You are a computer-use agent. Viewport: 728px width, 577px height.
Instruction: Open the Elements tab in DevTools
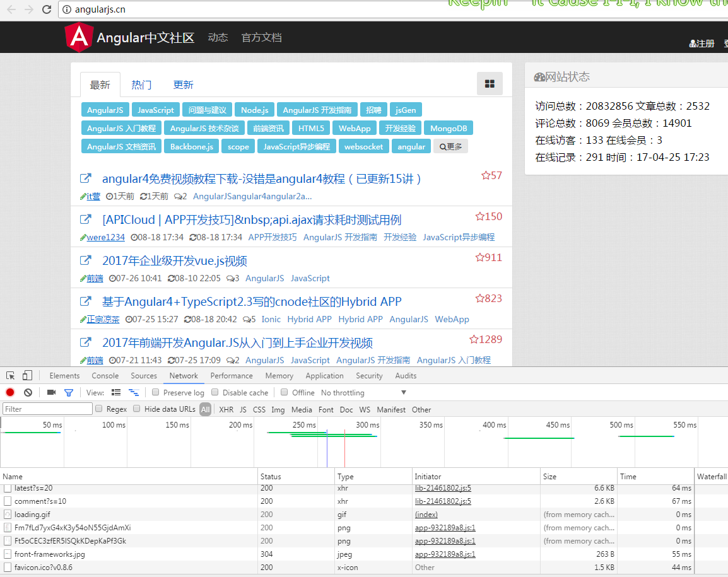(x=64, y=376)
